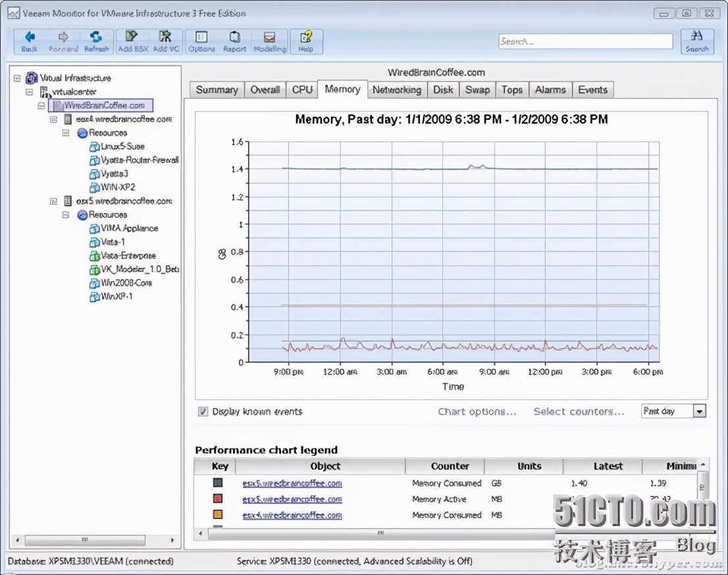Screen dimensions: 728x575
Task: Click the orange legend key swatch
Action: (217, 514)
